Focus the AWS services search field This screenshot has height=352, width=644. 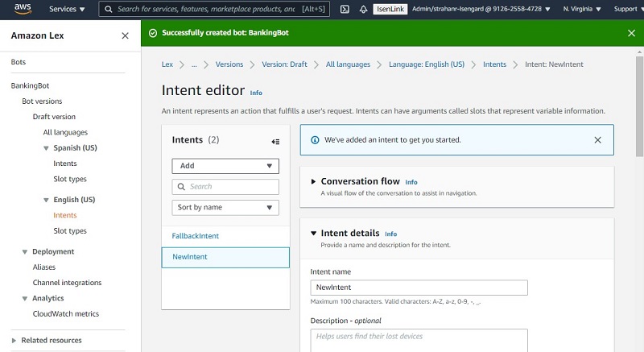tap(214, 9)
